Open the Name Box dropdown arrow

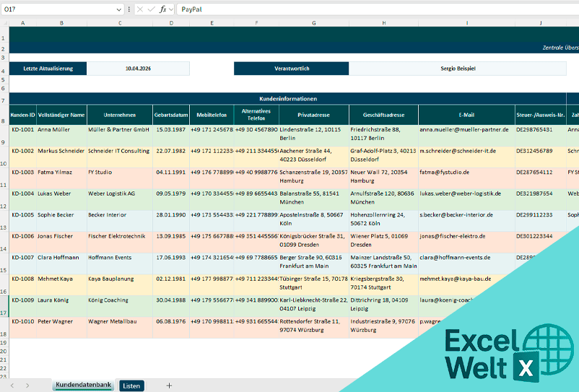coord(118,9)
